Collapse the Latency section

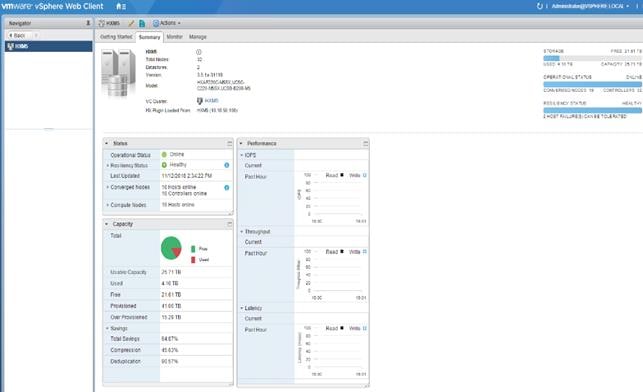click(242, 308)
